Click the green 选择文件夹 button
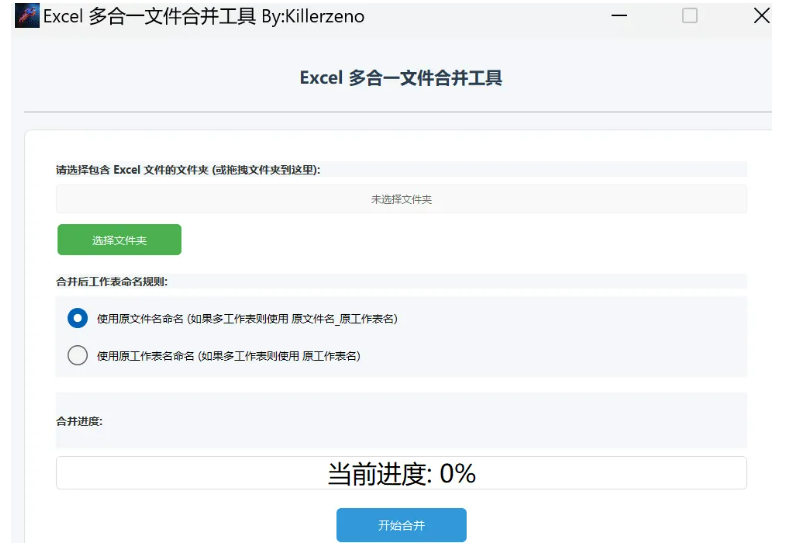799x555 pixels. [119, 240]
